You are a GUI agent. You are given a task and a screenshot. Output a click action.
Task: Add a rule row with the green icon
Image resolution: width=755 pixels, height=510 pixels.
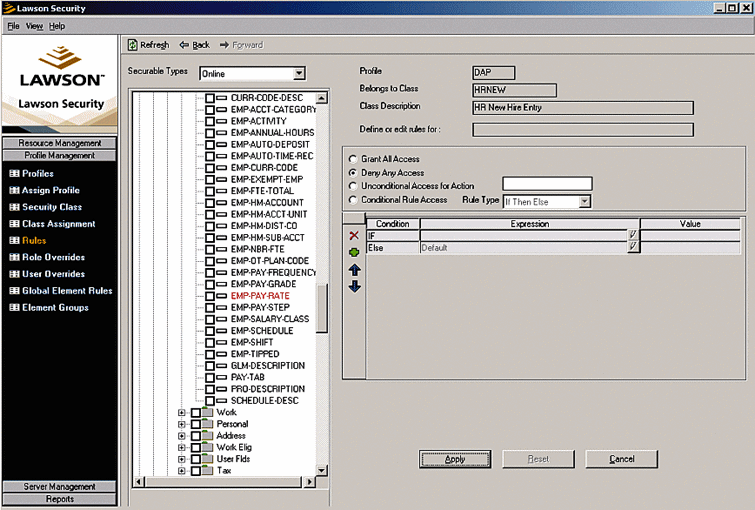point(354,252)
